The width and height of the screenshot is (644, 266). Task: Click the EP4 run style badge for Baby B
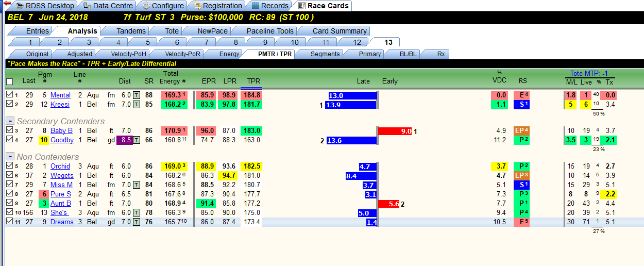tap(522, 131)
